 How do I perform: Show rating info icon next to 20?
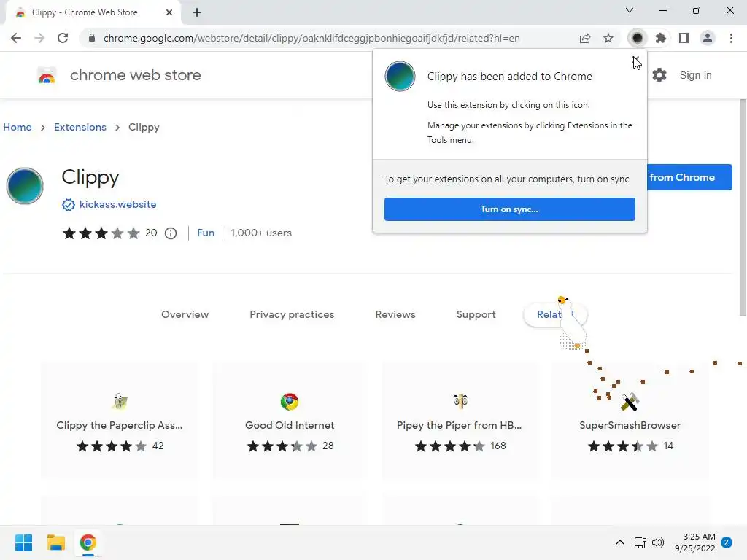pos(171,233)
